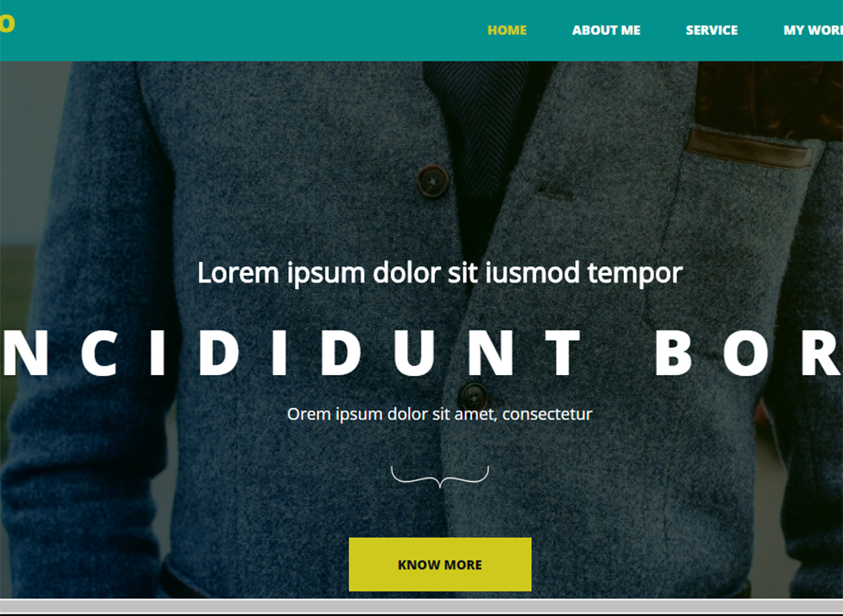Go to the ABOUT ME page
The image size is (843, 616).
(x=606, y=30)
